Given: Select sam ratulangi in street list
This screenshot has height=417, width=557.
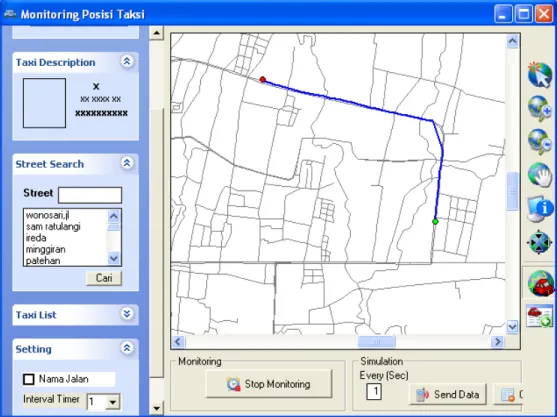Looking at the screenshot, I should point(53,227).
